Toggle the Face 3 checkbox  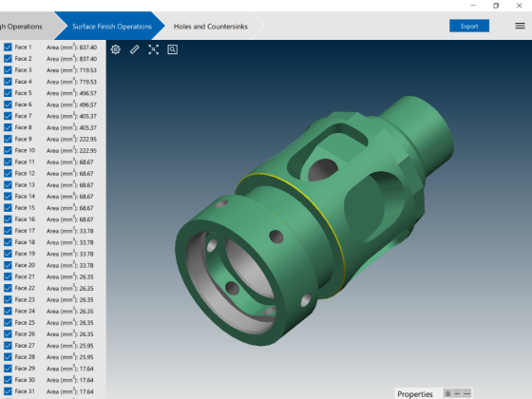point(8,70)
